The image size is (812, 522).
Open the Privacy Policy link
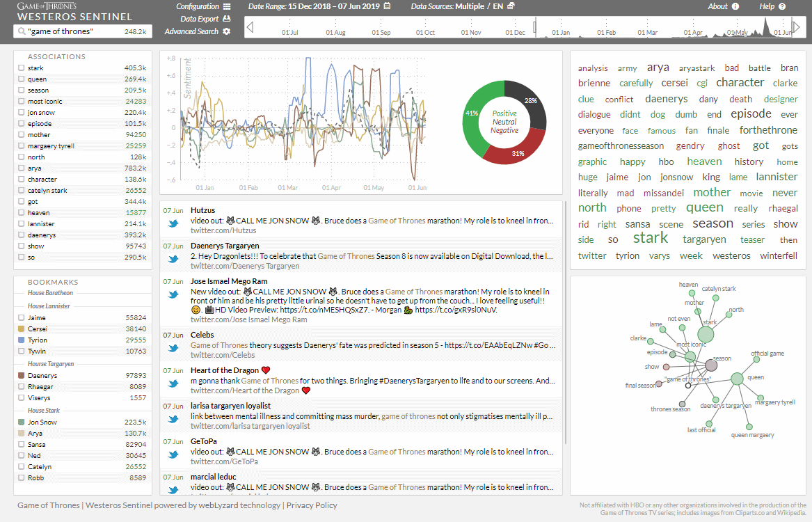(x=312, y=505)
